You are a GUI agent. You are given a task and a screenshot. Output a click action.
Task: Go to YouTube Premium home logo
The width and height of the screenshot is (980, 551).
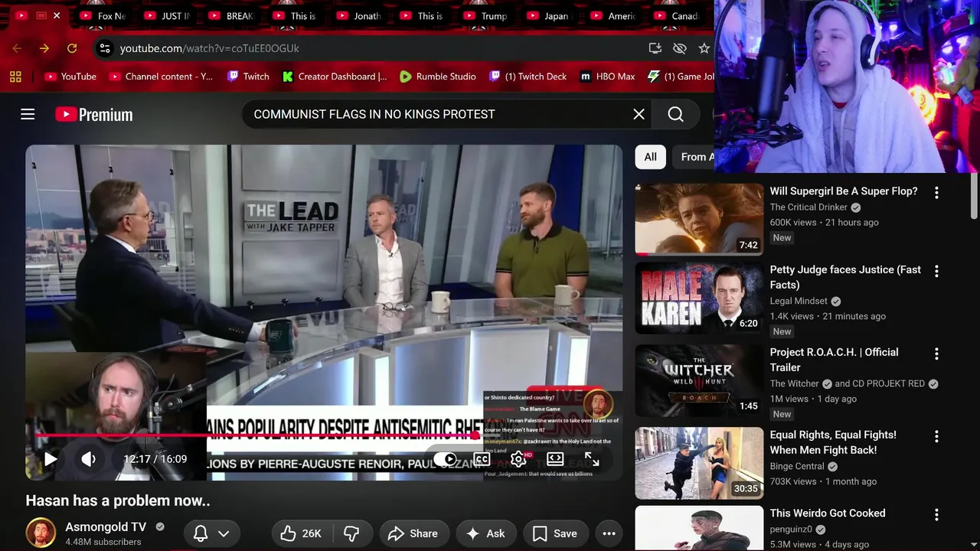[x=94, y=115]
